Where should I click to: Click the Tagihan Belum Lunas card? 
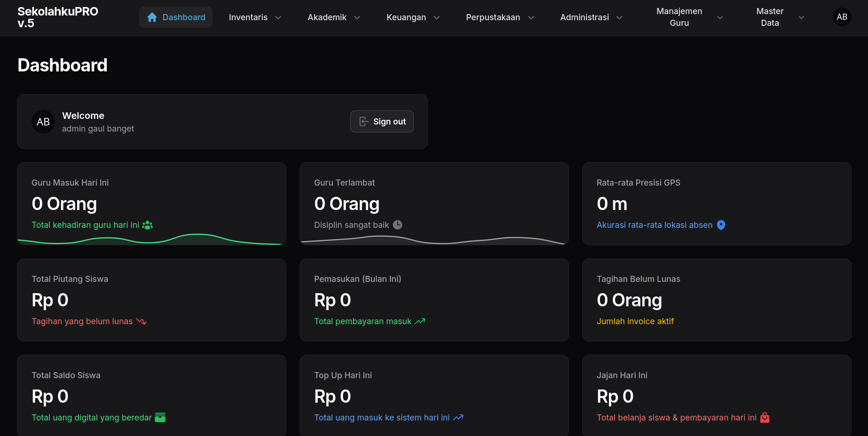point(716,300)
